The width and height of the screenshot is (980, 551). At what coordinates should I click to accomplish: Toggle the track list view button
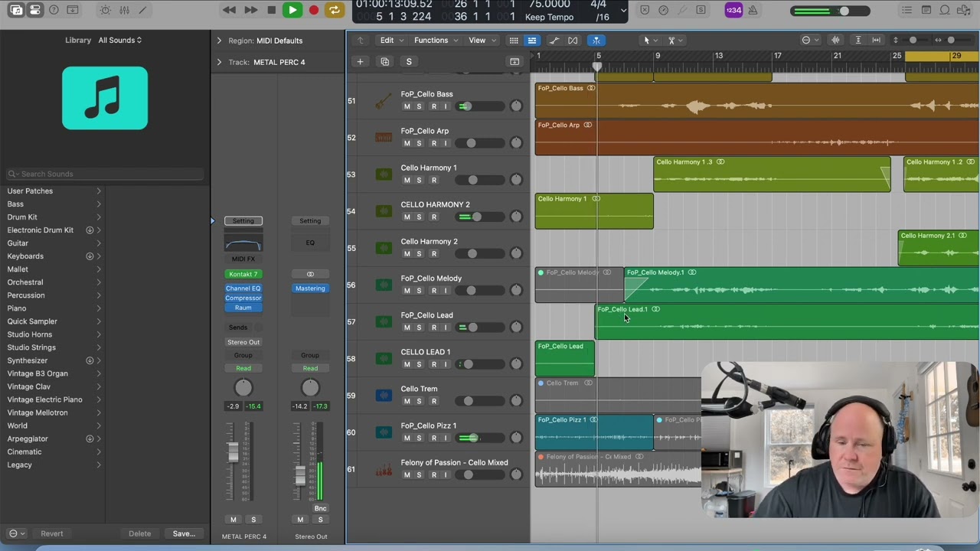(531, 40)
